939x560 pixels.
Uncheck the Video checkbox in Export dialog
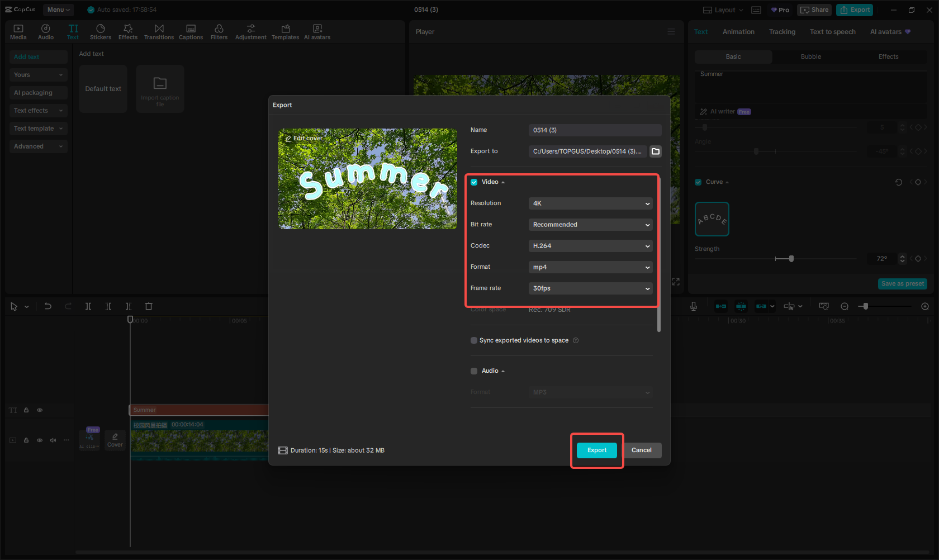coord(473,182)
